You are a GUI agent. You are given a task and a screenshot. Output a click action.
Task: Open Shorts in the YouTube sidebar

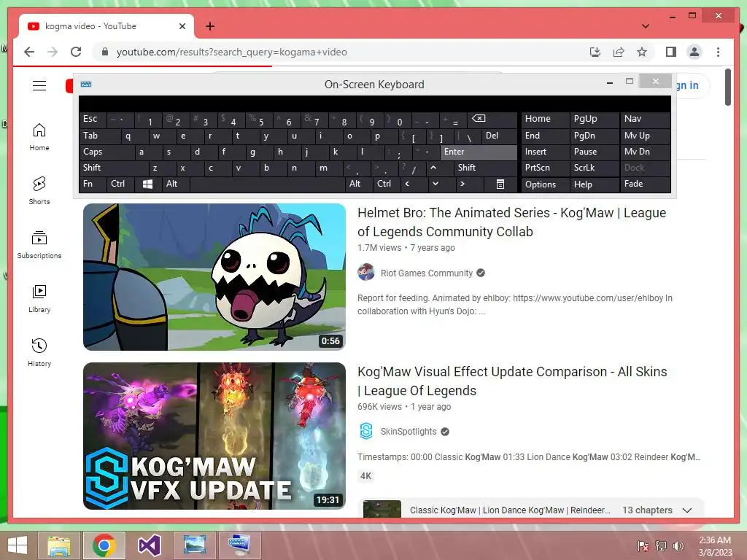(39, 191)
